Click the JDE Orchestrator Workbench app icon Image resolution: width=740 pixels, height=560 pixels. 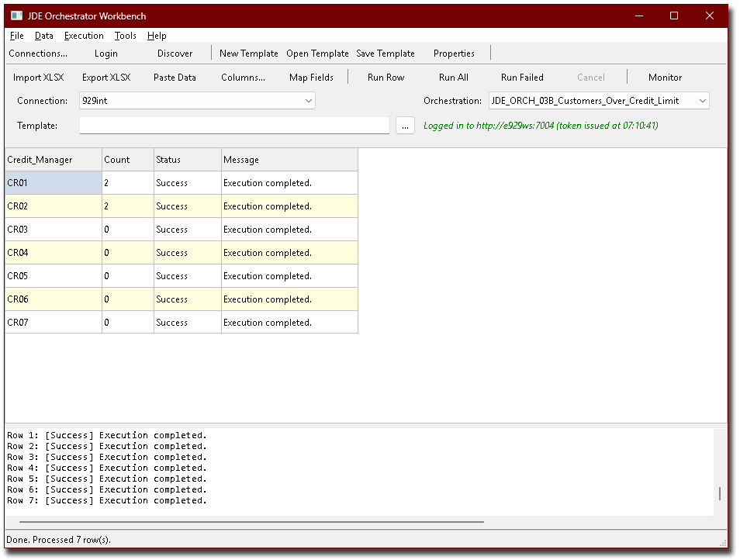point(17,16)
